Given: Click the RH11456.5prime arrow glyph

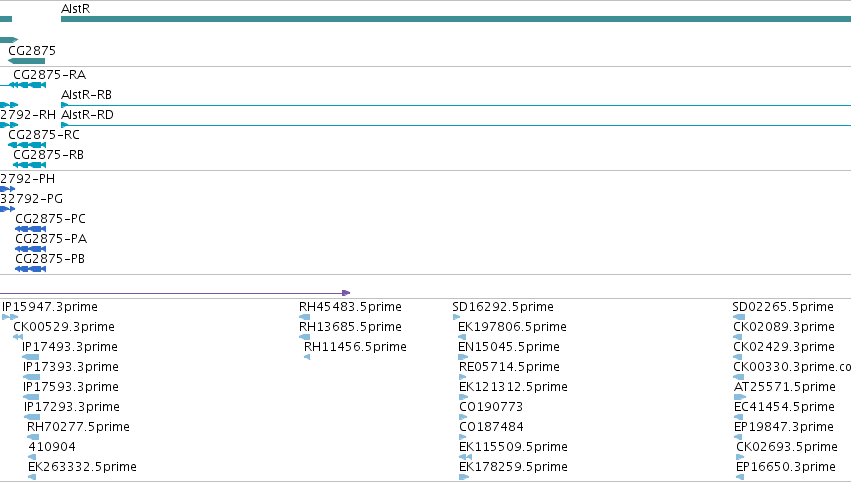Looking at the screenshot, I should (307, 357).
